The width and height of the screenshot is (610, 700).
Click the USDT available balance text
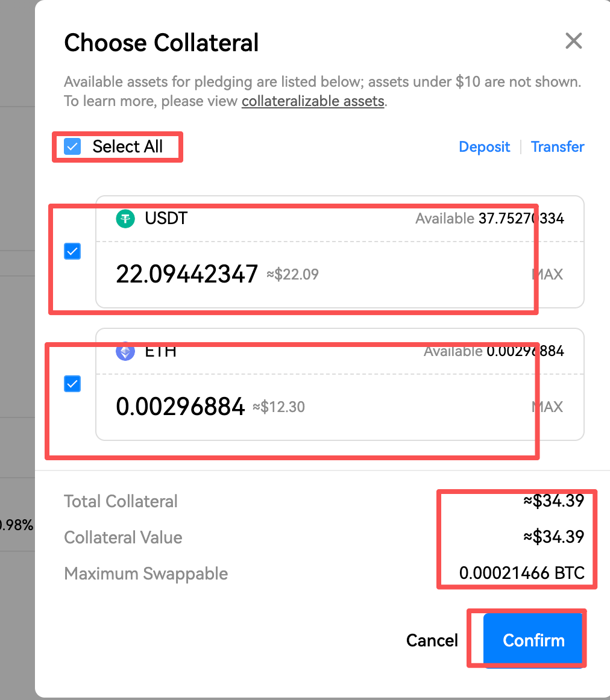coord(489,219)
